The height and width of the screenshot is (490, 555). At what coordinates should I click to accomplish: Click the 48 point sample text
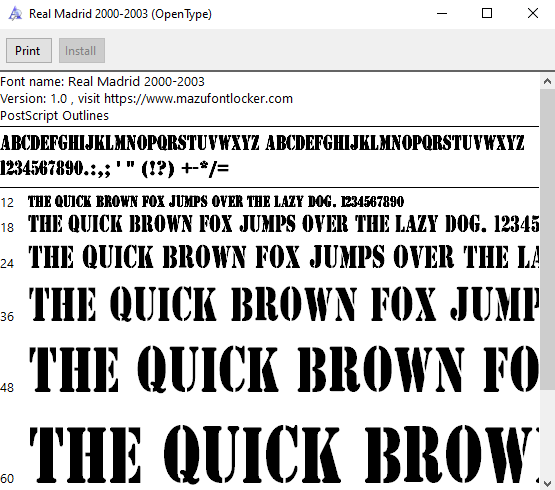(284, 369)
